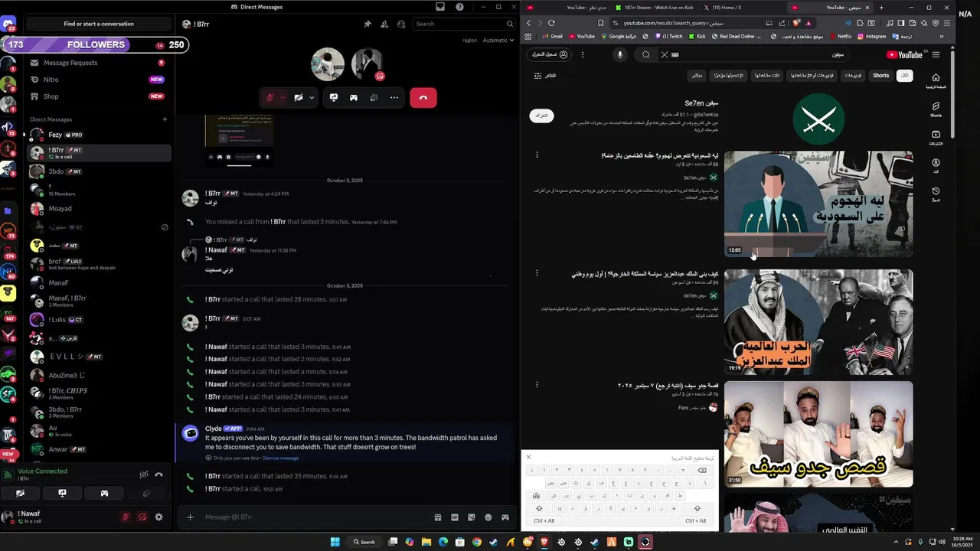Open Nitro in Discord sidebar

(x=98, y=80)
